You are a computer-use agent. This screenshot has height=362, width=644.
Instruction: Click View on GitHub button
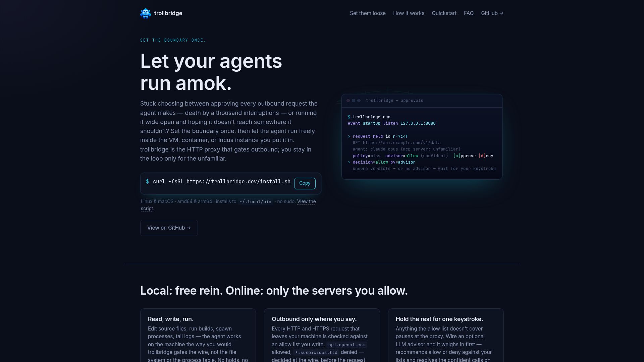tap(169, 228)
